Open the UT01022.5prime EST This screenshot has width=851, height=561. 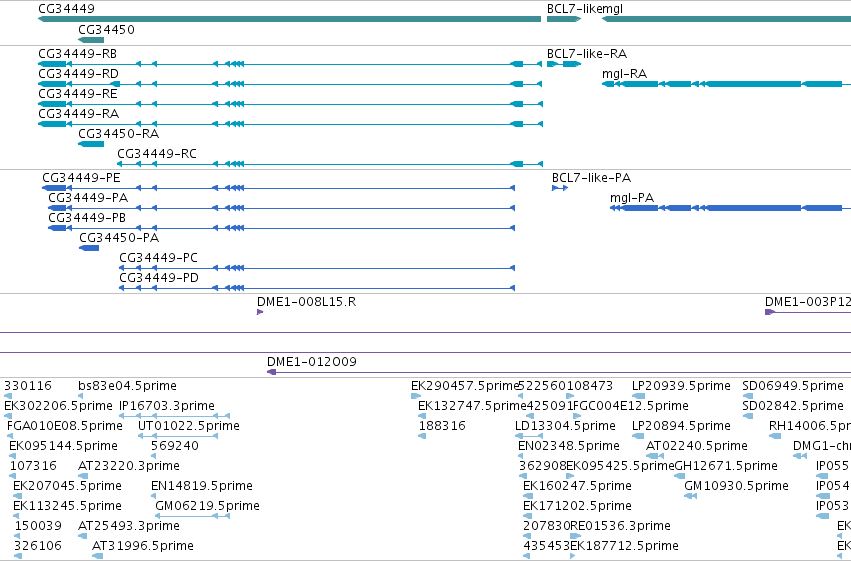[x=189, y=426]
